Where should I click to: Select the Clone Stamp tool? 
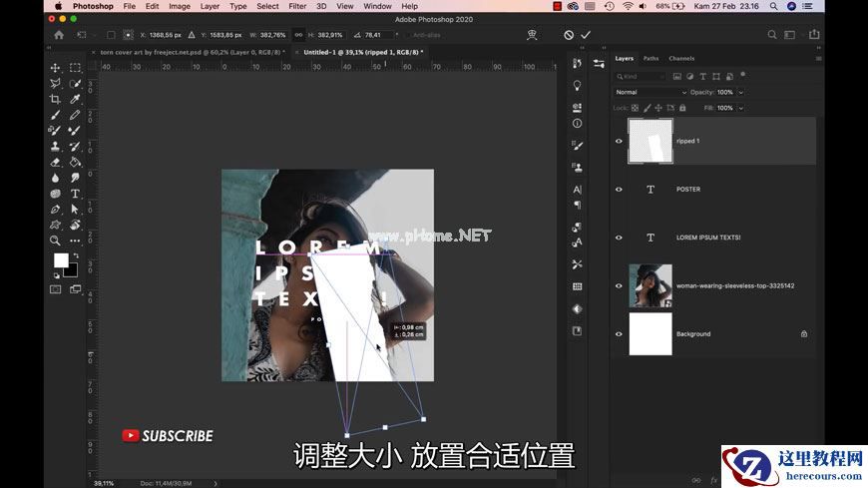(x=55, y=147)
